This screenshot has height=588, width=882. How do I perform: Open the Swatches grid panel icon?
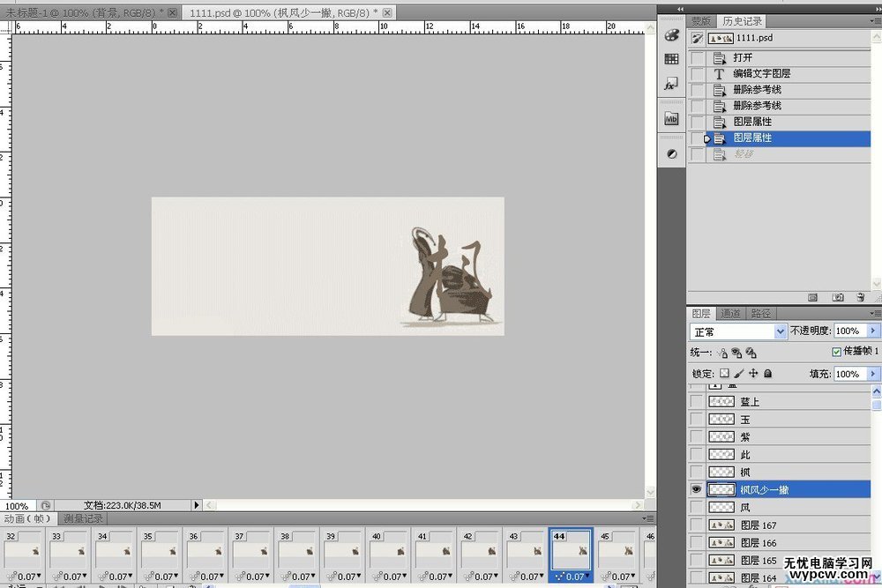(x=671, y=59)
